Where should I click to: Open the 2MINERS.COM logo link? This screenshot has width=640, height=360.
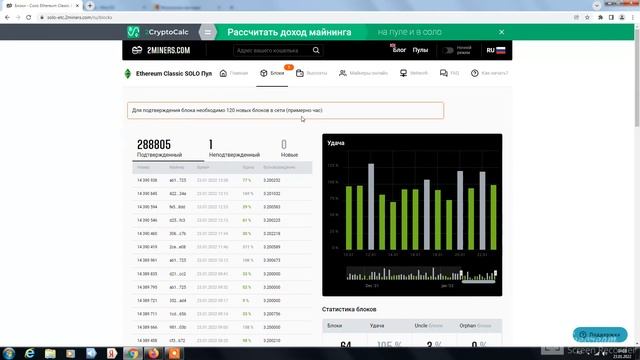tap(161, 50)
